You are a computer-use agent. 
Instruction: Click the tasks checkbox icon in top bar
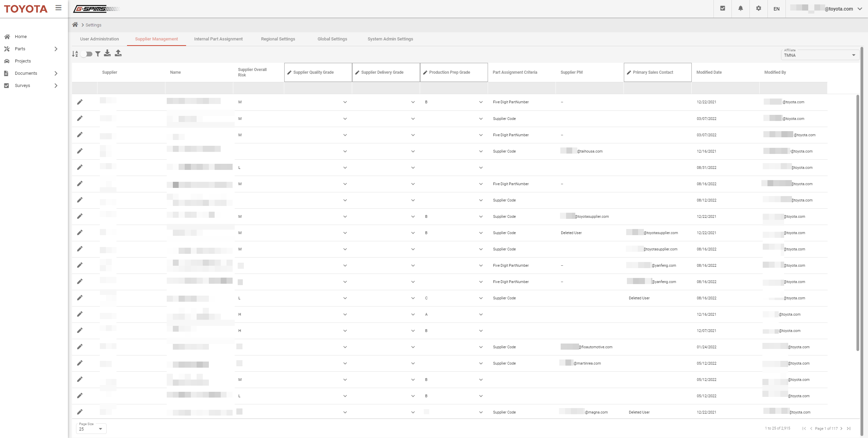[x=723, y=8]
